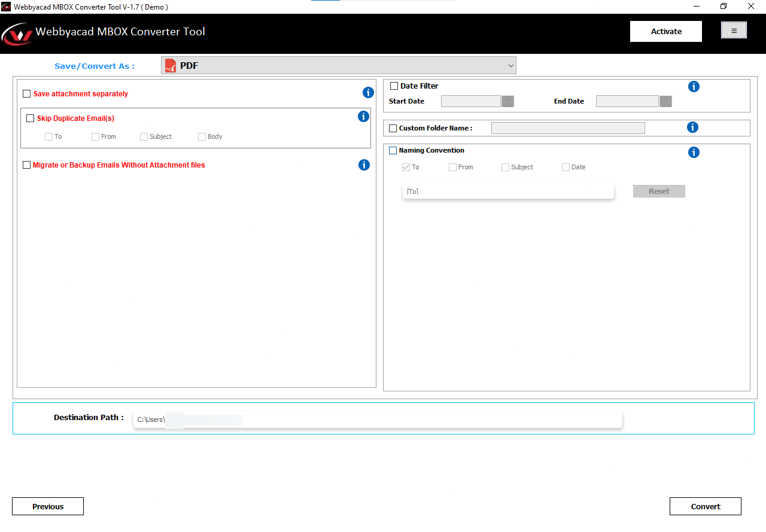Viewport: 766px width, 532px height.
Task: Toggle Skip Duplicate Email(s) checkbox
Action: pos(31,118)
